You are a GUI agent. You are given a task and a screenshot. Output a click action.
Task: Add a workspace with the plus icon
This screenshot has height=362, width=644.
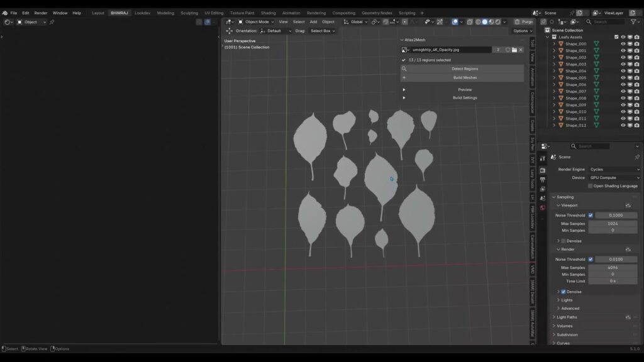422,13
